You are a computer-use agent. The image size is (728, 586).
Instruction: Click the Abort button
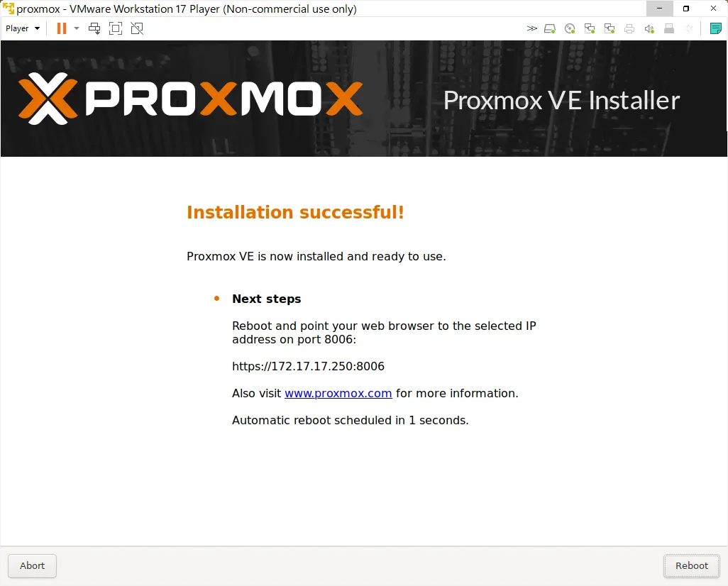click(x=32, y=565)
